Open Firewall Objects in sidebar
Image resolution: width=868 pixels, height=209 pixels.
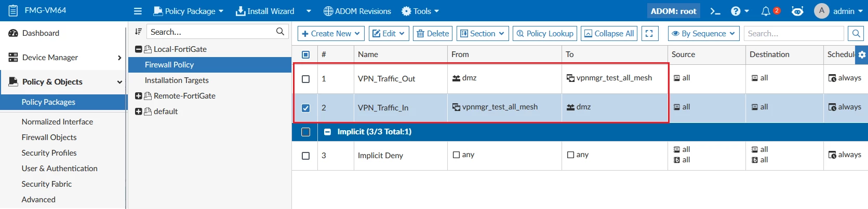[49, 137]
